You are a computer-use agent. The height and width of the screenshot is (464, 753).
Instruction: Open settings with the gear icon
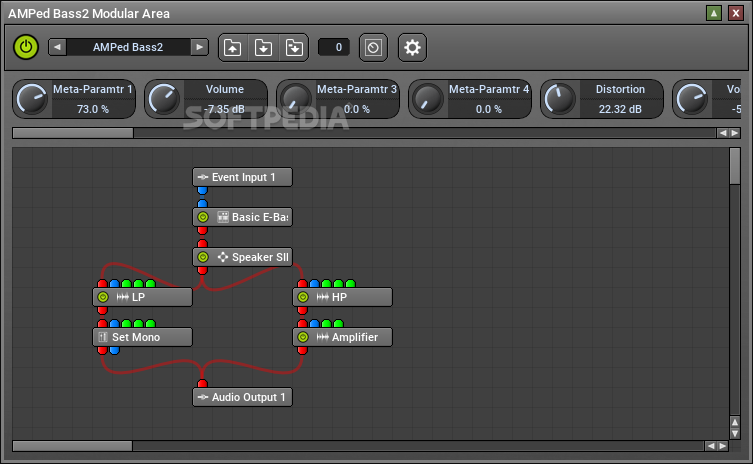click(412, 48)
